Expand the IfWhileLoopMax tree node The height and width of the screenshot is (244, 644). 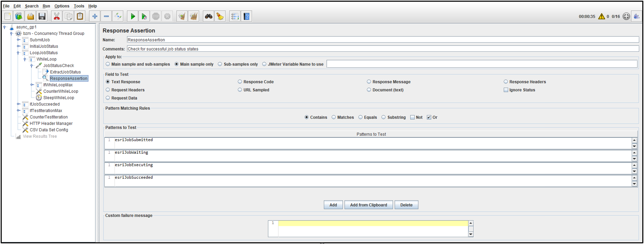click(x=32, y=85)
